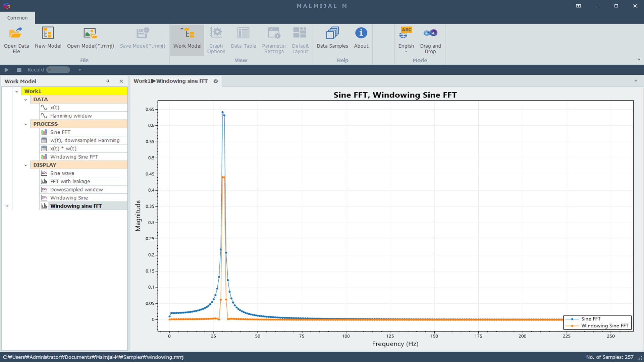Toggle the Work Model view
The image size is (644, 362).
[x=187, y=40]
